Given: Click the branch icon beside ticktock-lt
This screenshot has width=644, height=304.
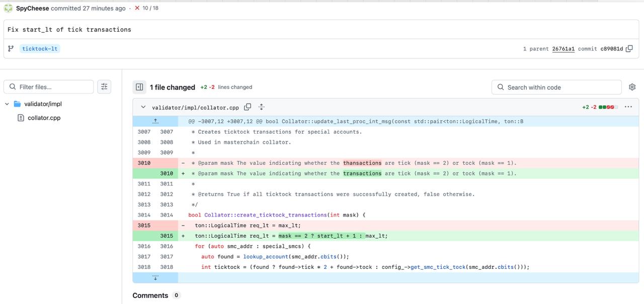Looking at the screenshot, I should [11, 49].
